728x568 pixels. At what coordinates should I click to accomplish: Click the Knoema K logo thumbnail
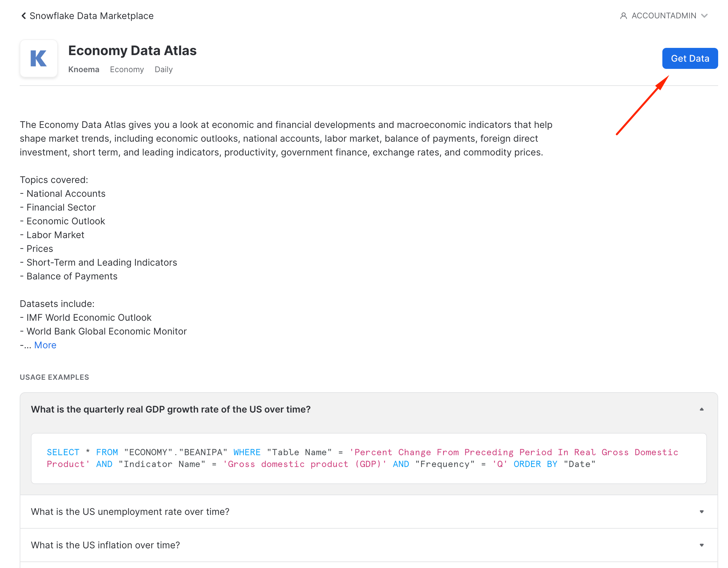[x=39, y=59]
